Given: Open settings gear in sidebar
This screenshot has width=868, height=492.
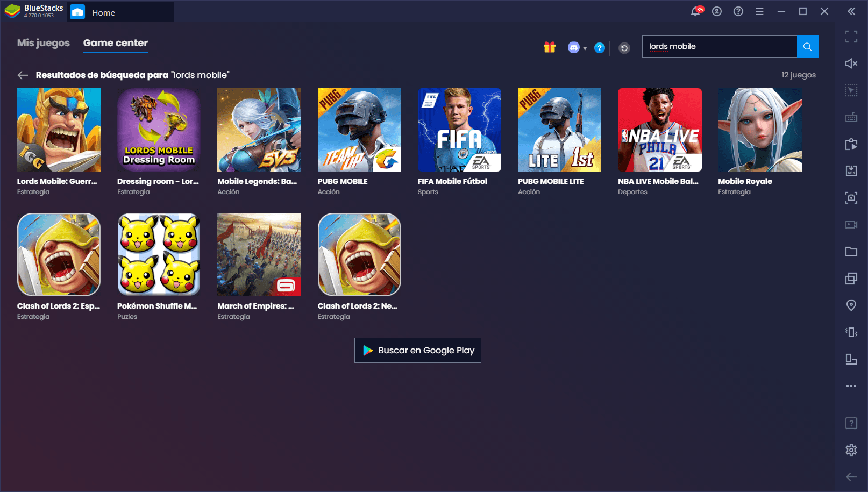Looking at the screenshot, I should tap(851, 450).
